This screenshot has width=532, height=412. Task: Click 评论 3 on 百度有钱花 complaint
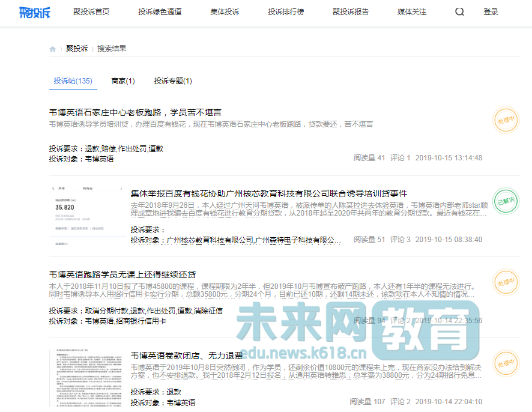coord(400,240)
